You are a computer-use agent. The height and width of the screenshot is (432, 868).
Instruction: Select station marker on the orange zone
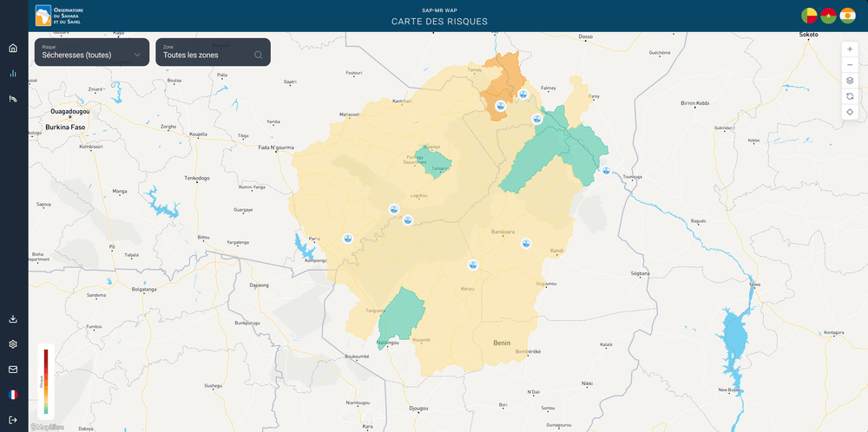pos(501,106)
